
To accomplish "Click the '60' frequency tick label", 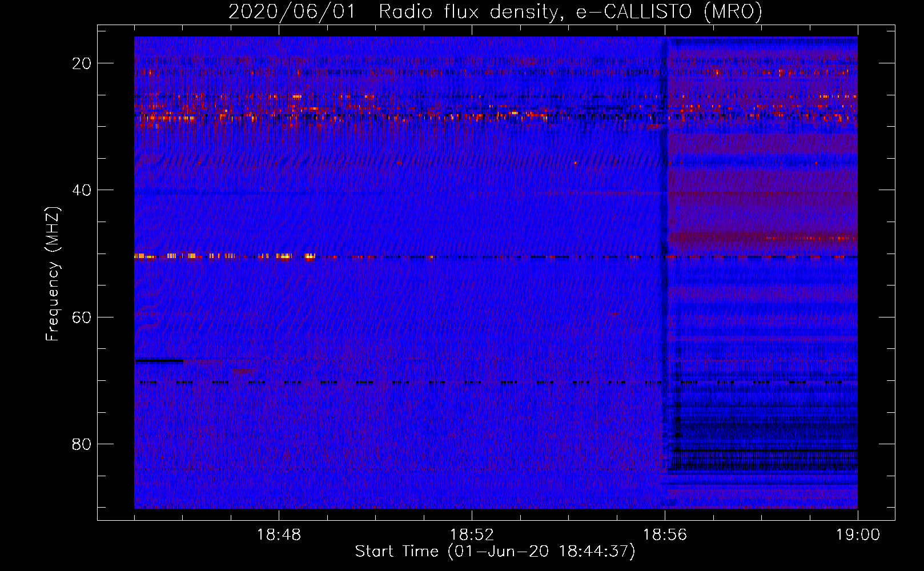I will tap(82, 317).
